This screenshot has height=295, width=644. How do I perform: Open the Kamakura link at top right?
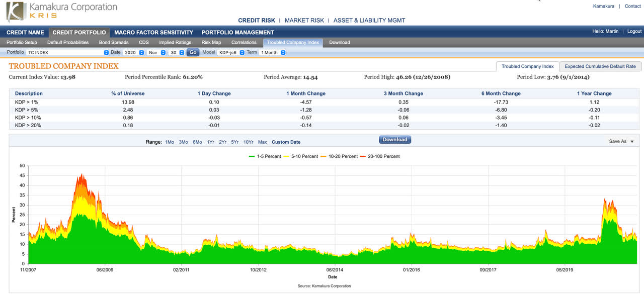point(604,6)
